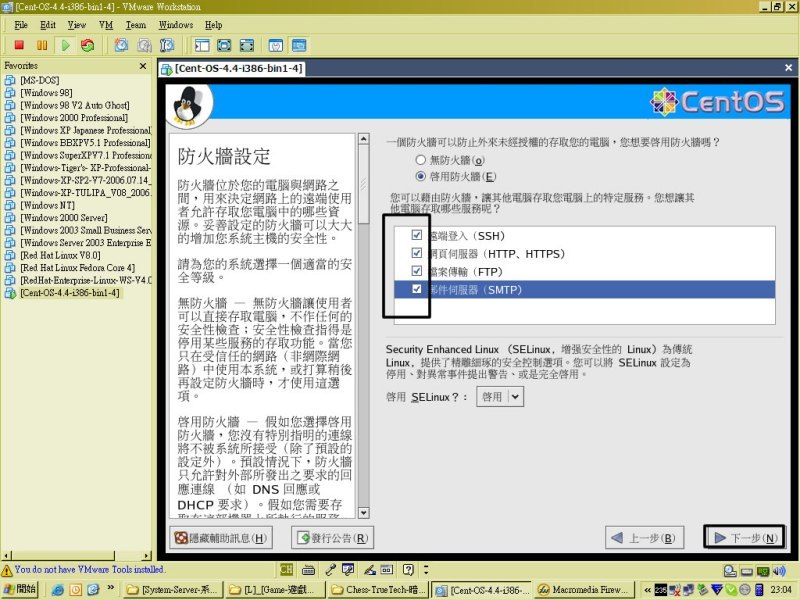The height and width of the screenshot is (600, 800).
Task: Click the Reset virtual machine icon
Action: point(88,45)
